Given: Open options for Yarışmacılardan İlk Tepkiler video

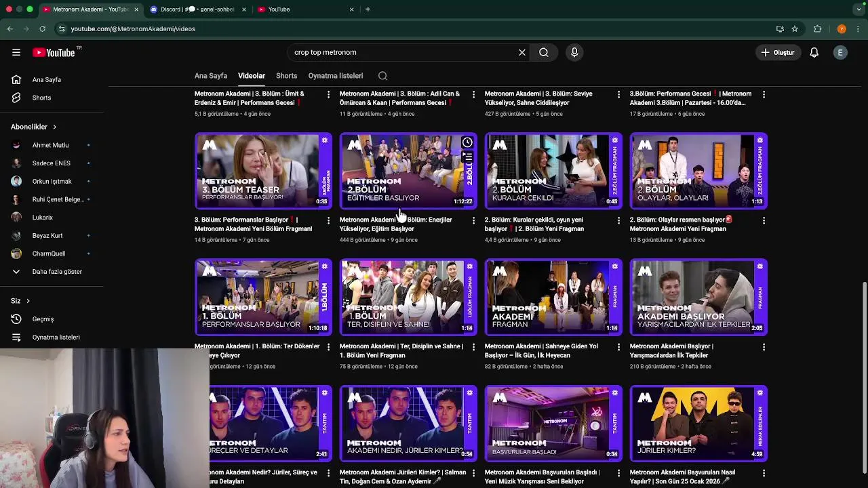Looking at the screenshot, I should pos(764,346).
